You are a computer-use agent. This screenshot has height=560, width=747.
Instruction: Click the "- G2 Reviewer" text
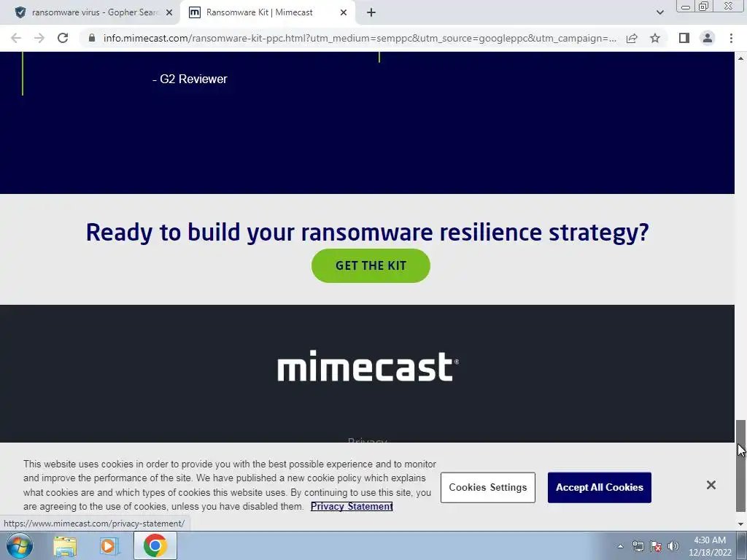190,79
